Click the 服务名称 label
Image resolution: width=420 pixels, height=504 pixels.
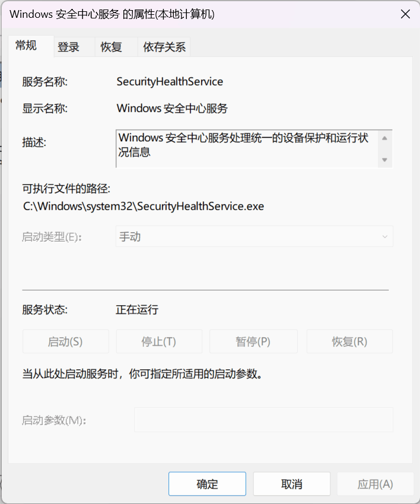pyautogui.click(x=45, y=82)
